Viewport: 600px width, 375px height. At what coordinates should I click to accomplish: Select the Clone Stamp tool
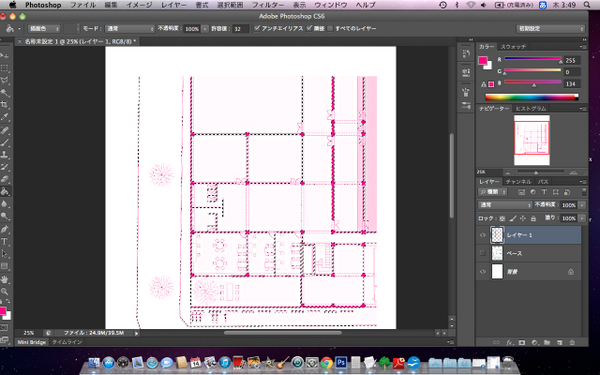[x=5, y=155]
